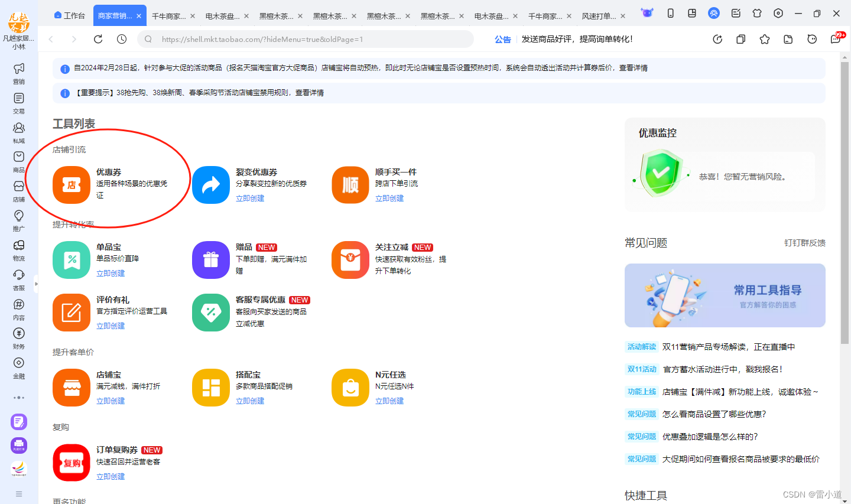The height and width of the screenshot is (504, 851).
Task: Open the skin shirt icon in title bar
Action: [757, 13]
